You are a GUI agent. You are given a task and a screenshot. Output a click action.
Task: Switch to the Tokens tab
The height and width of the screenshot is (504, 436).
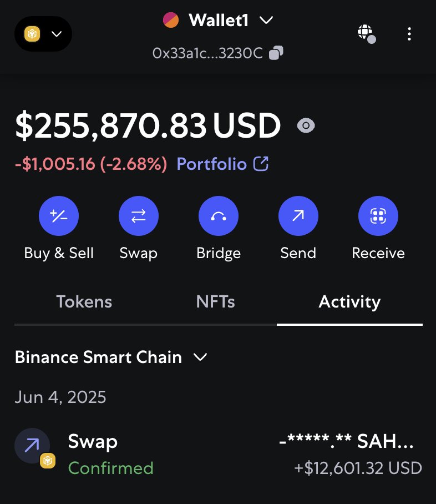point(84,302)
